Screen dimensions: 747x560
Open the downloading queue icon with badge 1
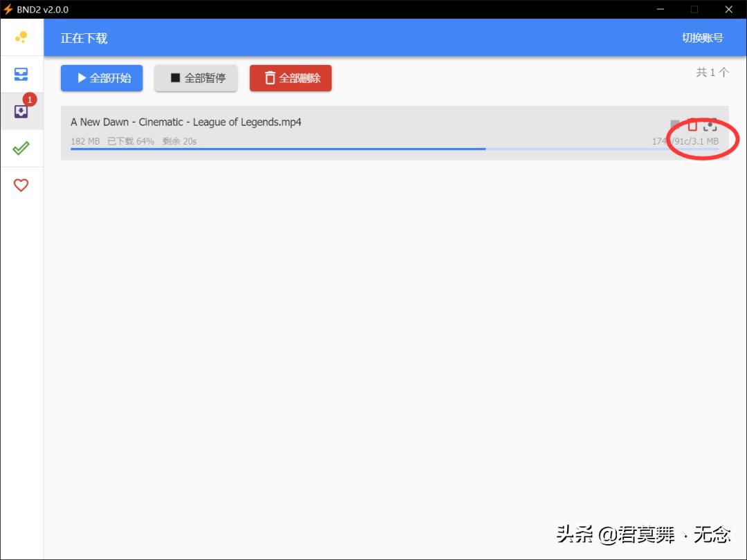click(21, 111)
